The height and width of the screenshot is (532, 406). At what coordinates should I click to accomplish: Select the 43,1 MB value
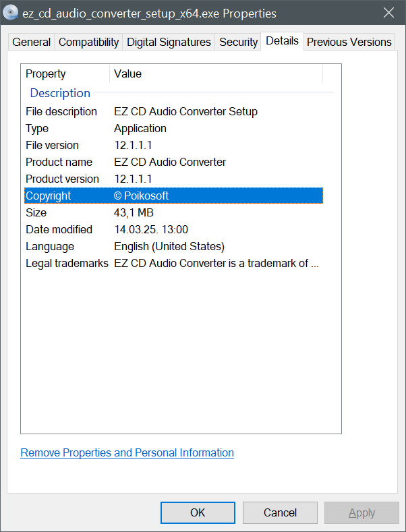(x=134, y=212)
